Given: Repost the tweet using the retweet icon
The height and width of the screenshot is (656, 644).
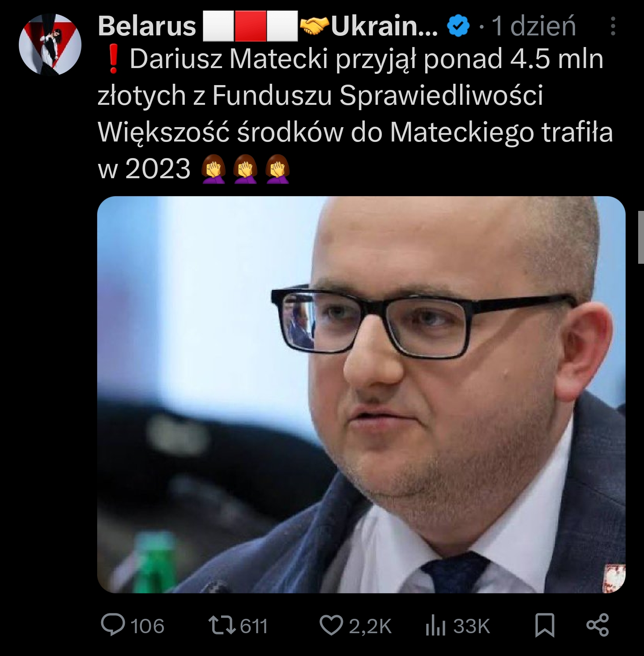Looking at the screenshot, I should pos(222,626).
